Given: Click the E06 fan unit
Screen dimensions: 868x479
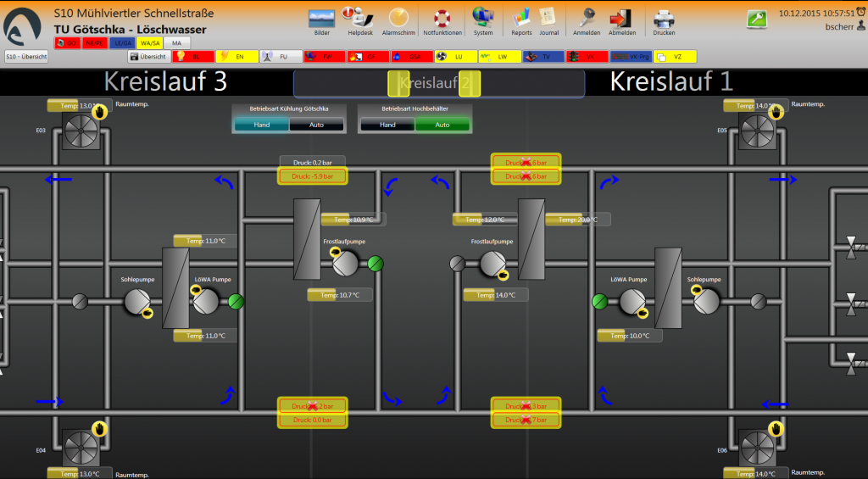Looking at the screenshot, I should tap(757, 448).
